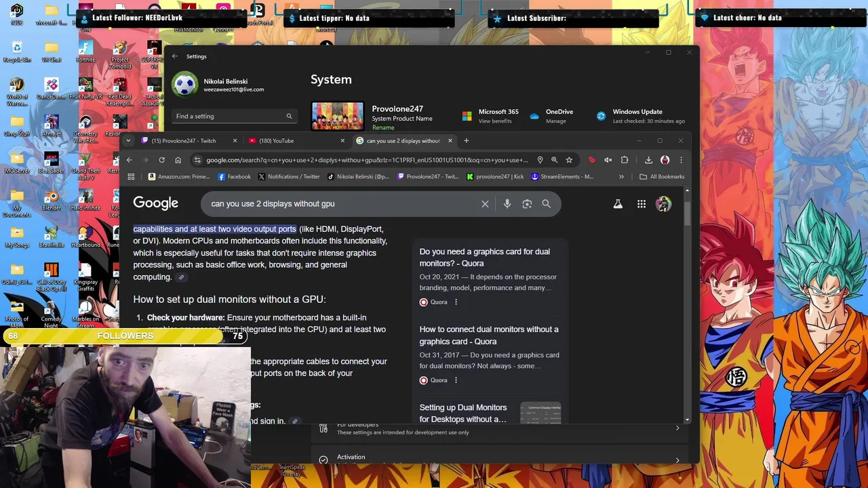Go back in the Settings window
The height and width of the screenshot is (488, 868).
(x=175, y=56)
